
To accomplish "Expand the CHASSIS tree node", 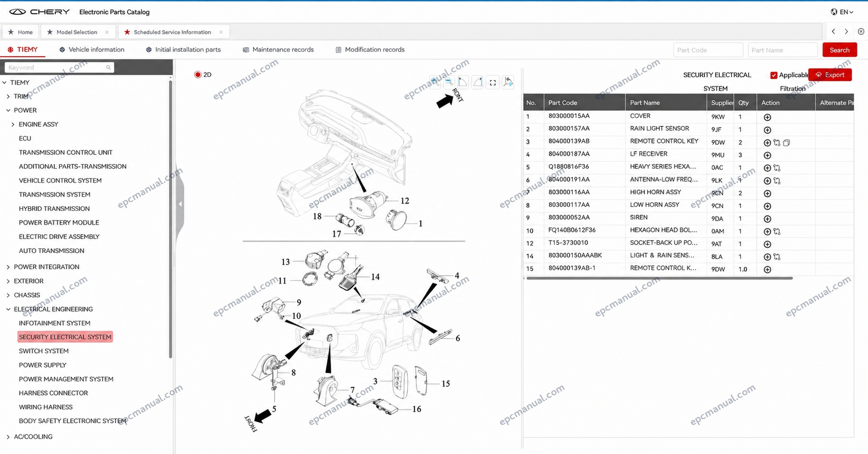I will [8, 295].
